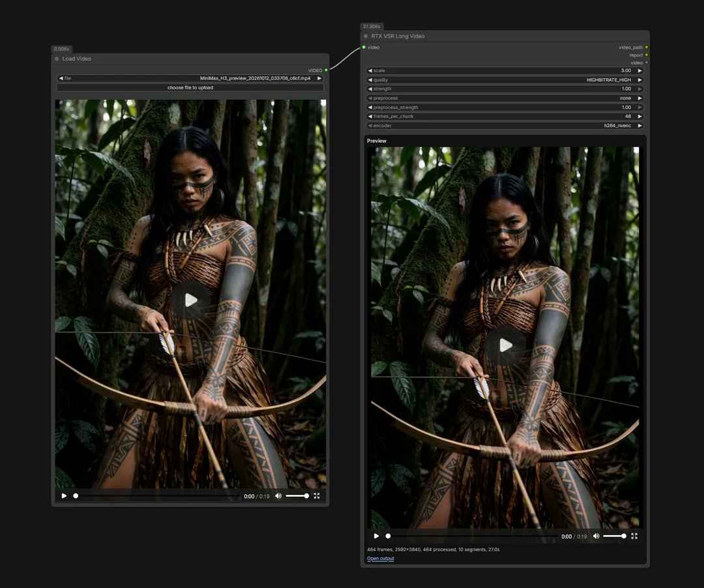Image resolution: width=704 pixels, height=588 pixels.
Task: Select the Load Video node title
Action: pos(77,59)
